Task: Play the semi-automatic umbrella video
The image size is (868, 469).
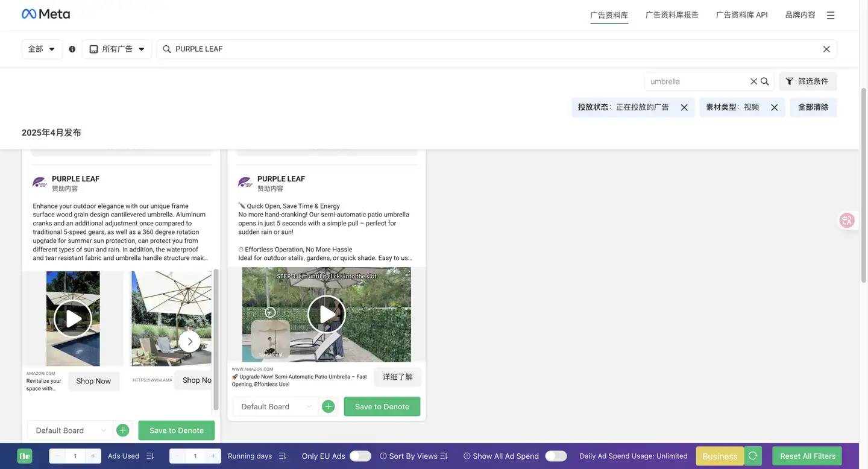Action: click(x=327, y=314)
